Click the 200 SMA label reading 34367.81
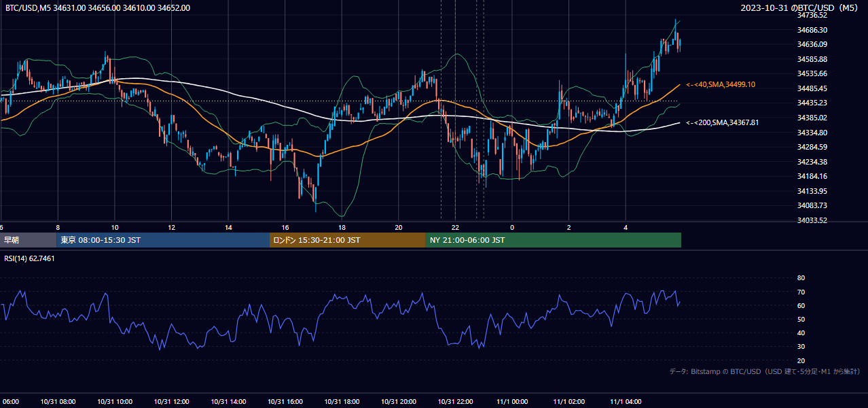 click(723, 122)
